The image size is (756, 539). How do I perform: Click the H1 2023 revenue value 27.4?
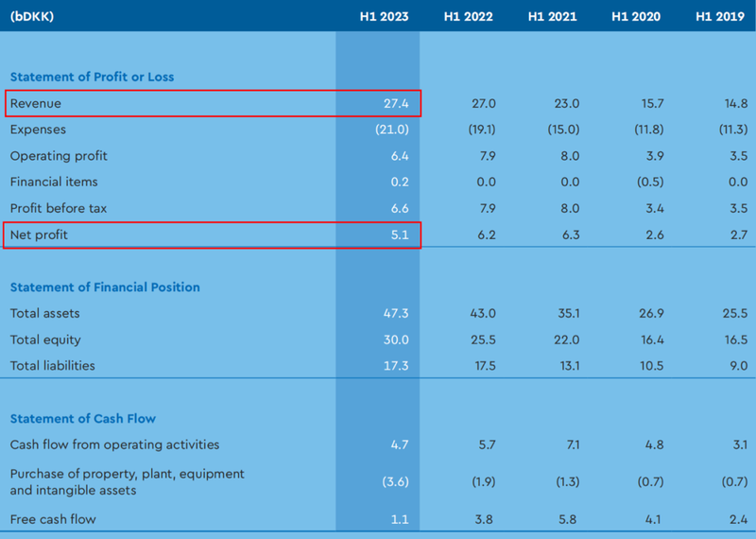[396, 103]
